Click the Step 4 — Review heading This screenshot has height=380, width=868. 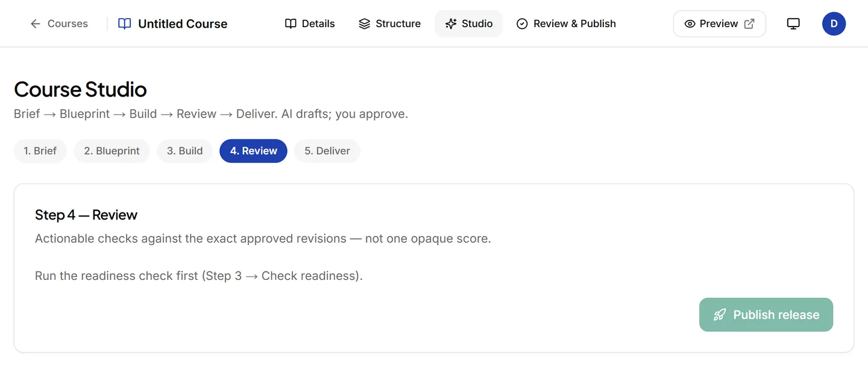[86, 215]
